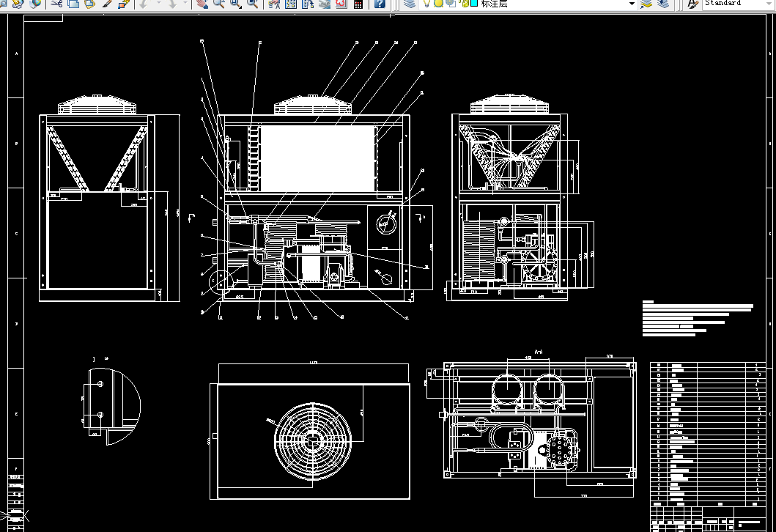Click the Paste clipboard icon

point(89,4)
